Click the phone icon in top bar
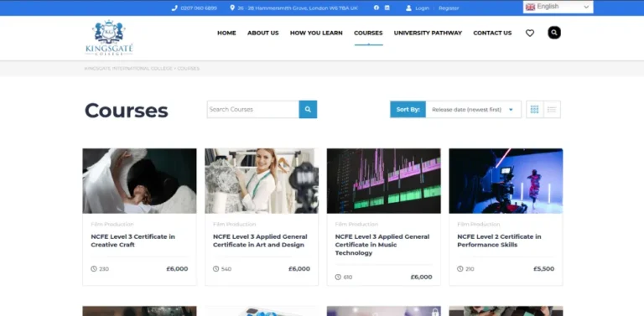Image resolution: width=644 pixels, height=316 pixels. click(174, 8)
